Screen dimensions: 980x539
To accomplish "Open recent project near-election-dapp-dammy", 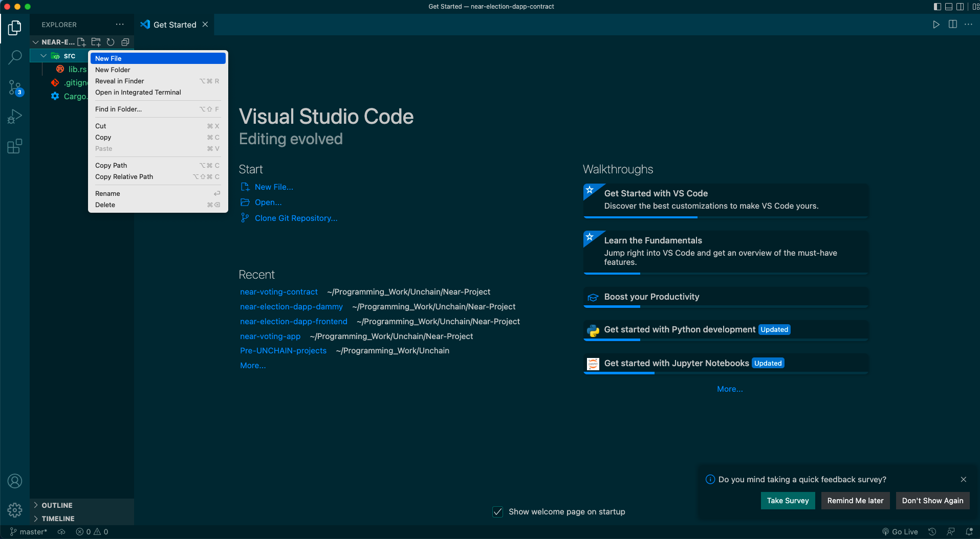I will (291, 307).
